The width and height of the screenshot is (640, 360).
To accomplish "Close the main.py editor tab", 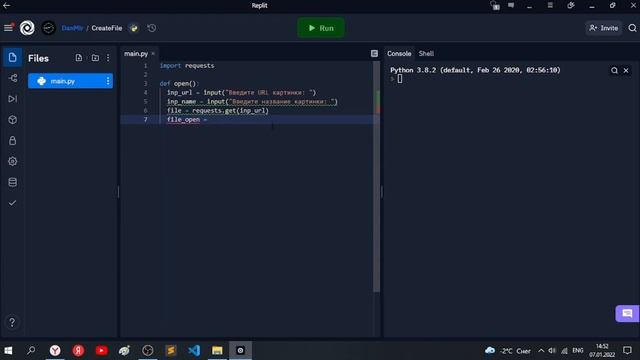I will tap(153, 53).
